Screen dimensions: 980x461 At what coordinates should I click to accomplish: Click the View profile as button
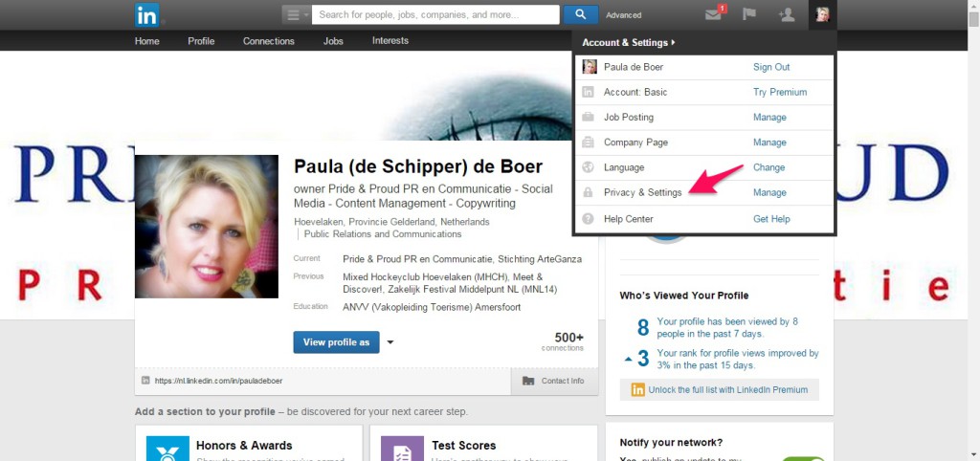point(336,342)
